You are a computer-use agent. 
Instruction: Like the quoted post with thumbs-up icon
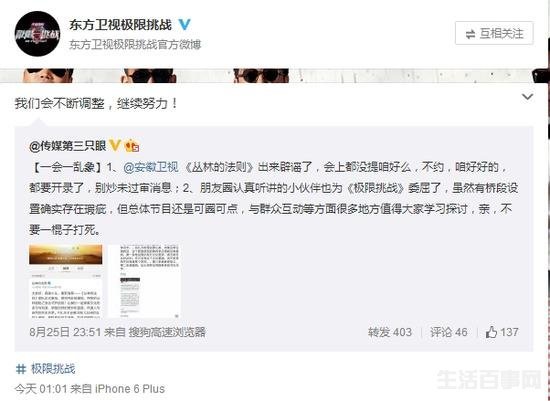502,332
